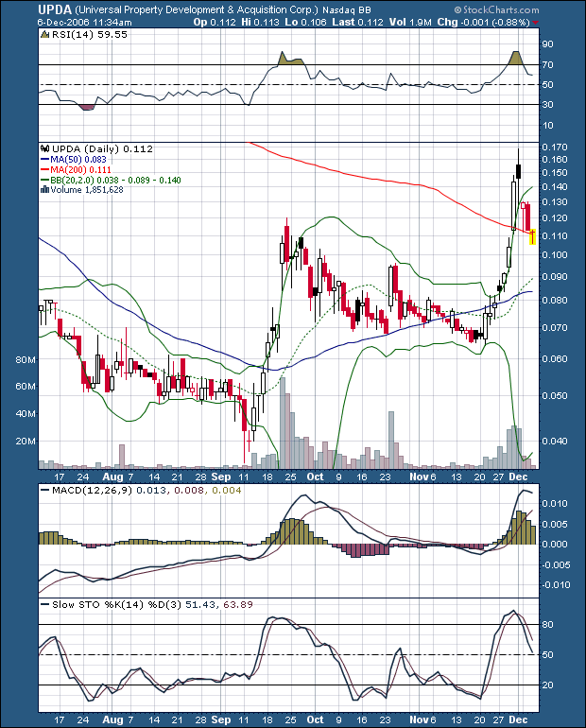
Task: Click the MA(200) 0.111 legend entry
Action: 77,170
